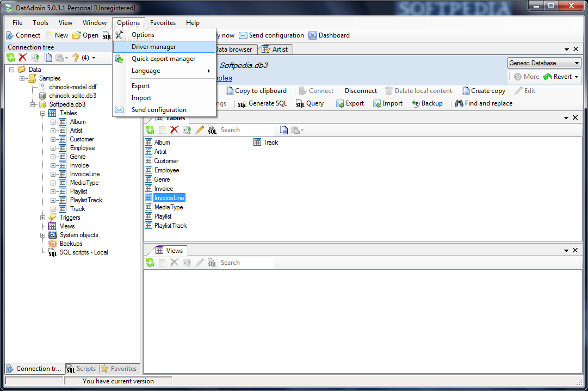Select Driver manager menu item
Image resolution: width=588 pixels, height=391 pixels.
pyautogui.click(x=164, y=47)
